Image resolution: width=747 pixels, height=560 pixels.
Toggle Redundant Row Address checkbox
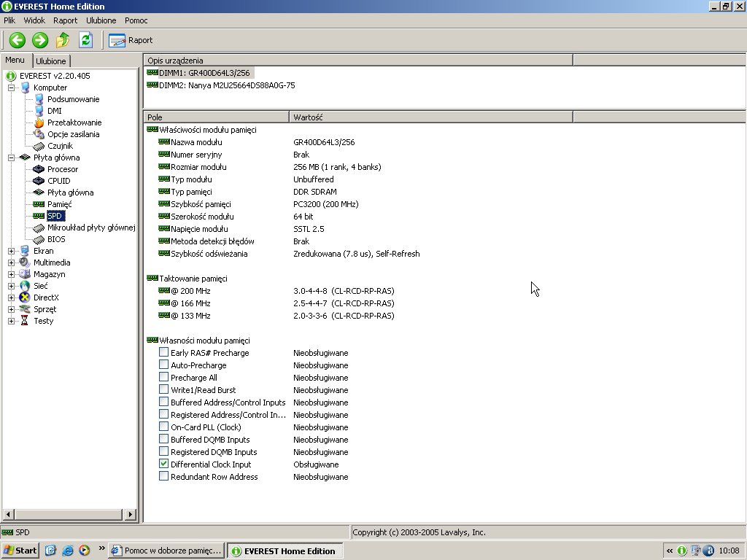click(163, 476)
